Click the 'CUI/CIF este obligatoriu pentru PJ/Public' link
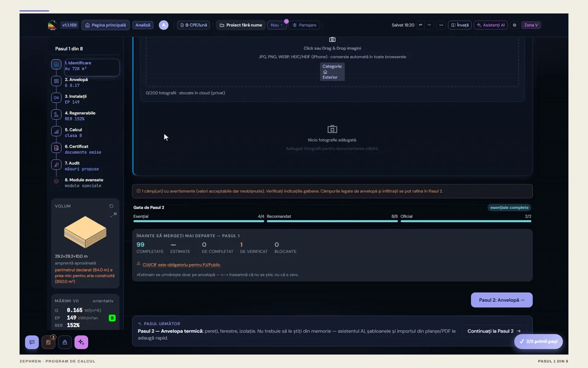This screenshot has height=368, width=588. 181,265
